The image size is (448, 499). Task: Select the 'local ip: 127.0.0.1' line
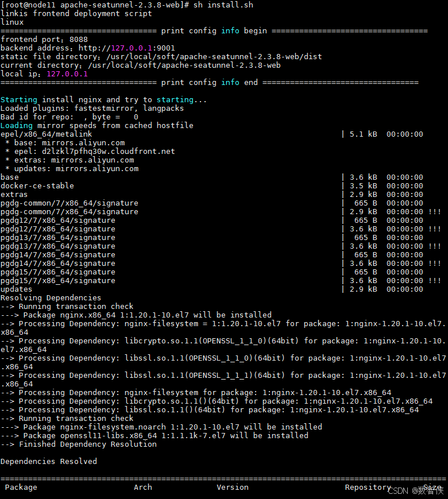(x=44, y=74)
